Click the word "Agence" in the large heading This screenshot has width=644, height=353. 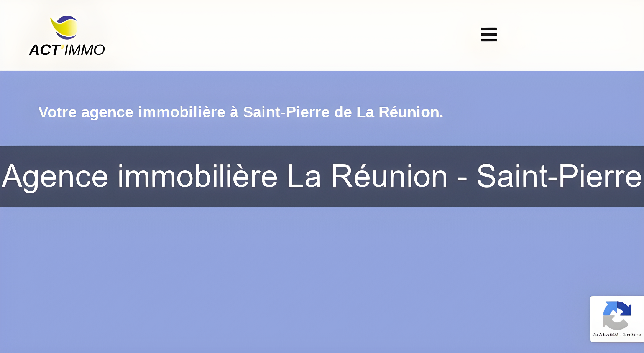point(55,176)
